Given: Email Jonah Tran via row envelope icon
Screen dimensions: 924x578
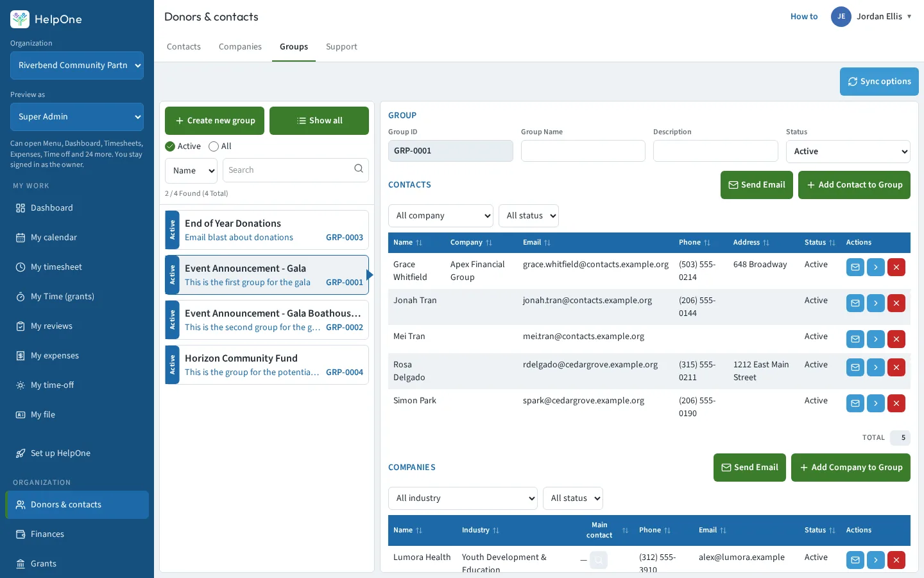Looking at the screenshot, I should click(855, 303).
